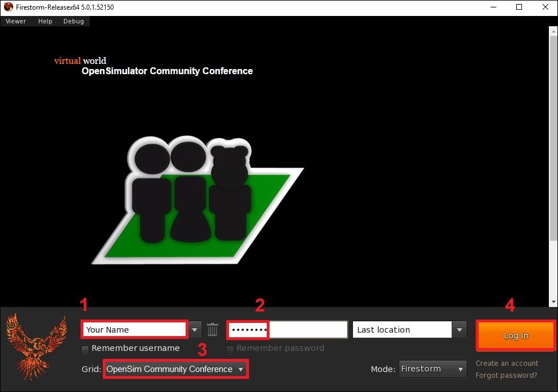Screen dimensions: 558x392
Task: Click the scroll down arrow on right scrollbar
Action: pos(553,301)
